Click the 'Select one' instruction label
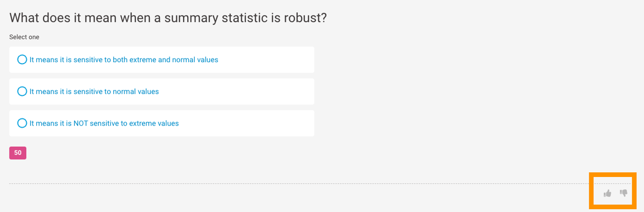 point(24,37)
